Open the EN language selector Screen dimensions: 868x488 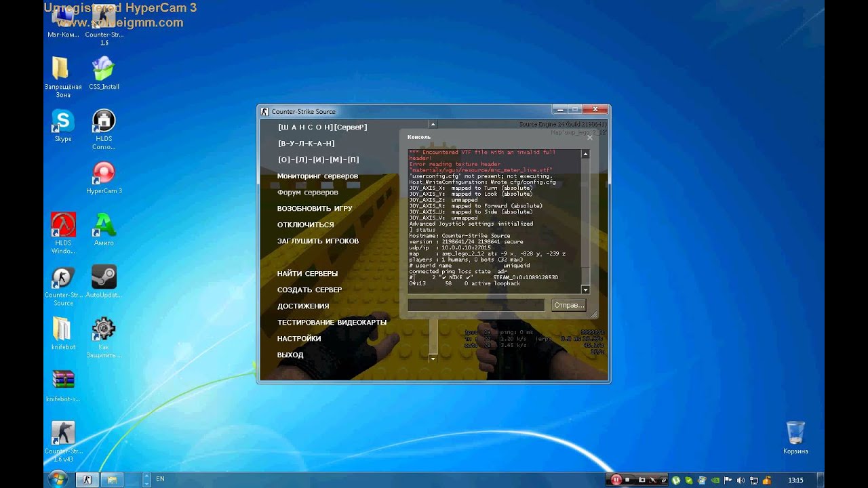point(160,479)
